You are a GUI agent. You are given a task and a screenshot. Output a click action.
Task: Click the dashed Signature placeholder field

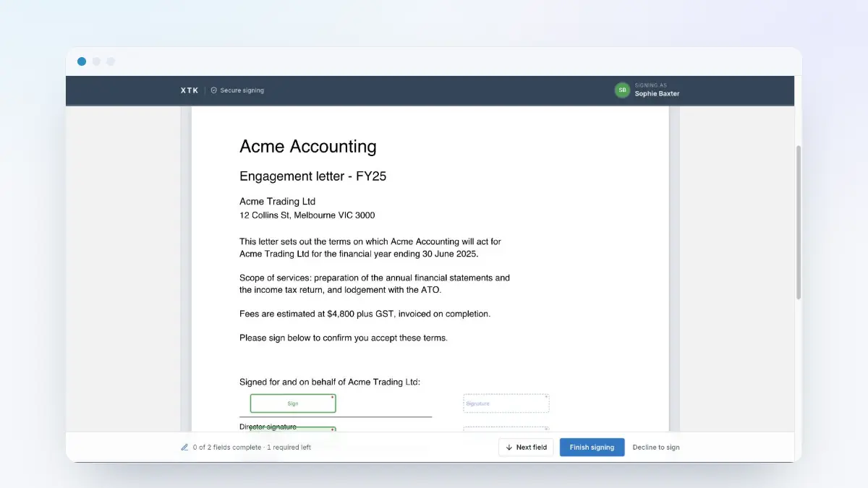point(506,403)
